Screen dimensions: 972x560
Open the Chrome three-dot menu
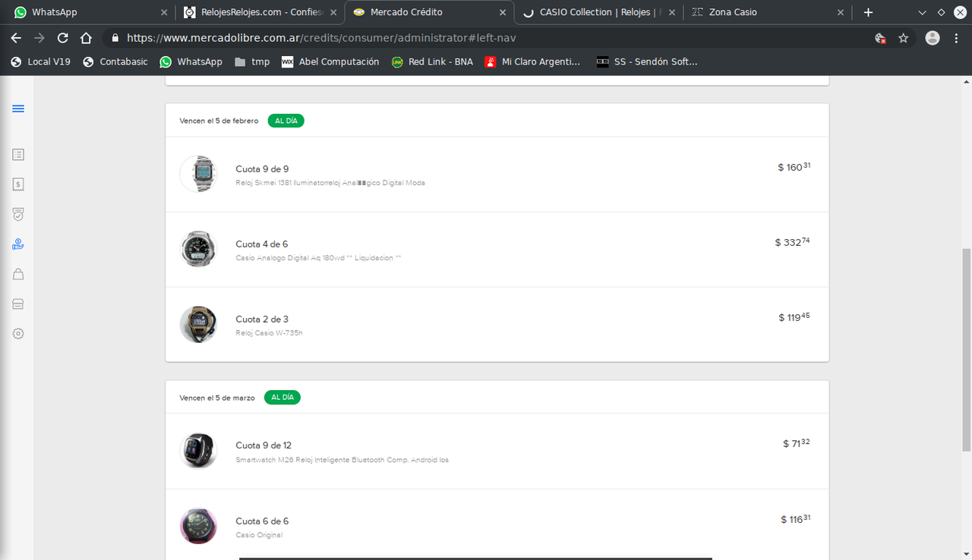(x=957, y=38)
